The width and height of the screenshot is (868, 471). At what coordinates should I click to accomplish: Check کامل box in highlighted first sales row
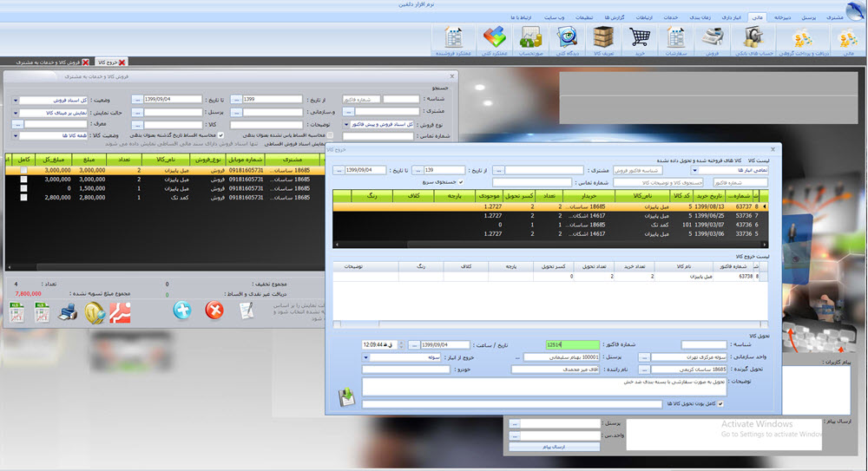coord(23,171)
